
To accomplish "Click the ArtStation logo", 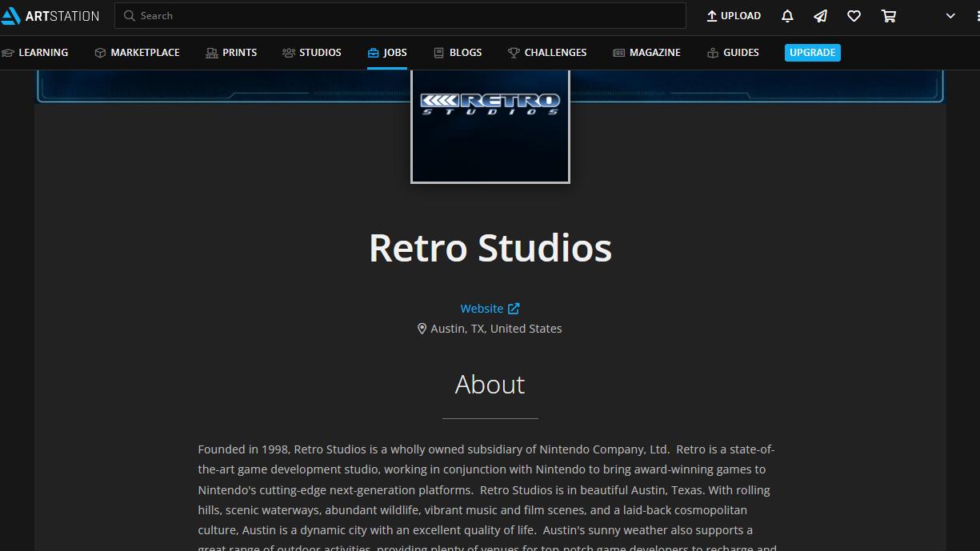I will click(x=50, y=16).
